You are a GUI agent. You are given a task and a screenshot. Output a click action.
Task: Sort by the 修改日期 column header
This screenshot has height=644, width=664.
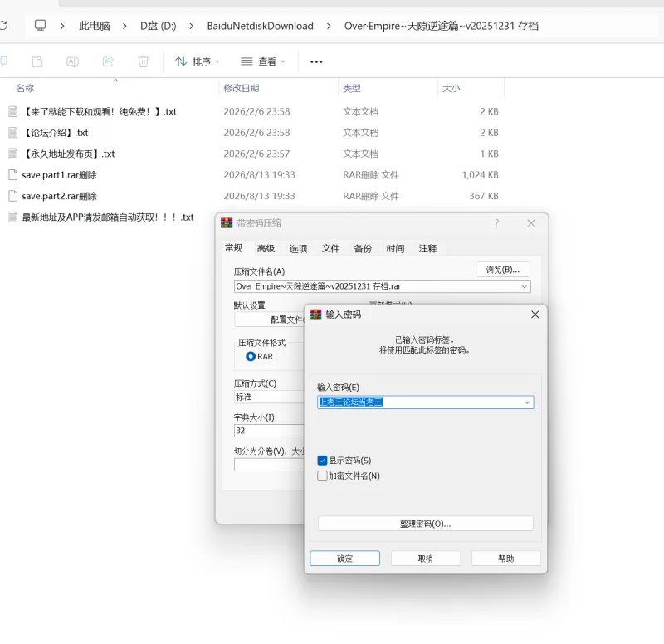pos(242,88)
